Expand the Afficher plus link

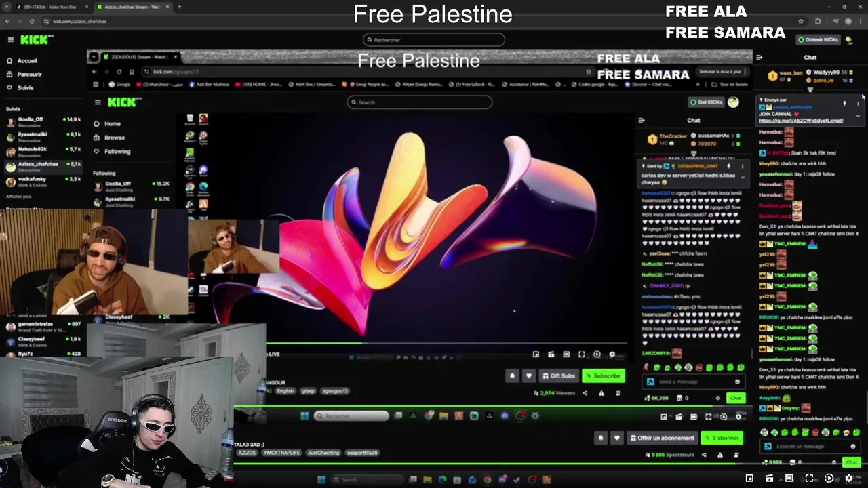pos(18,197)
